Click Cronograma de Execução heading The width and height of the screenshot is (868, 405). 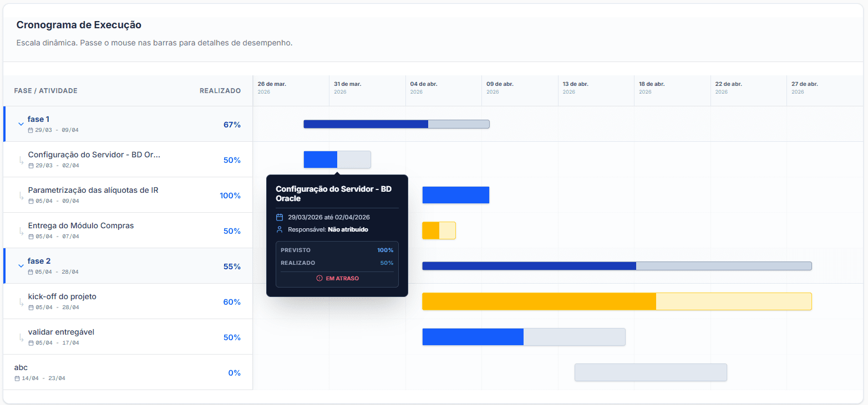coord(79,25)
